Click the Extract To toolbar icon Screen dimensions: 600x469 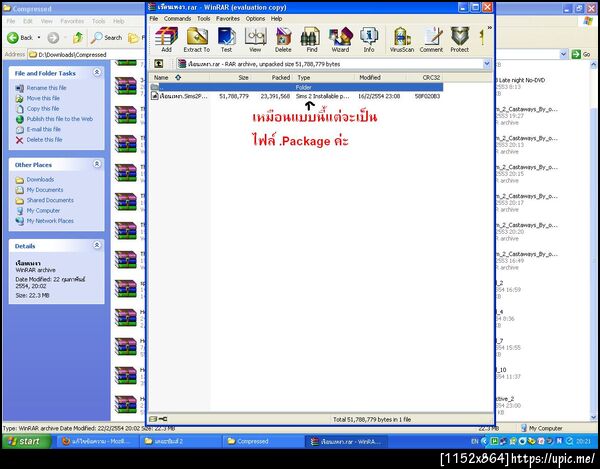[197, 39]
